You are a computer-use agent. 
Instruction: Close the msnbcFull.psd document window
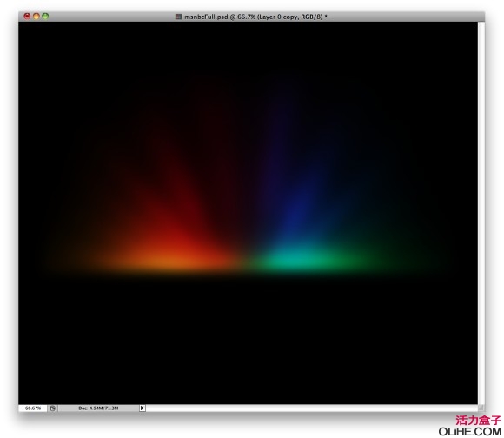27,16
